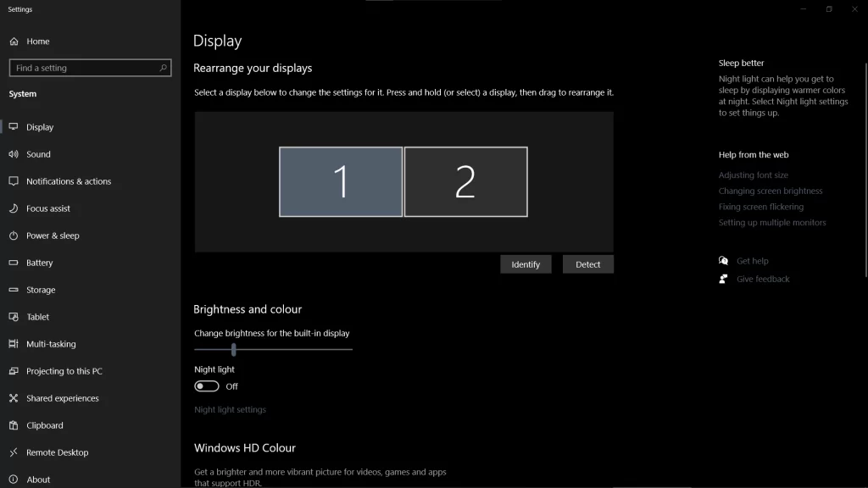
Task: Select display 1 in arrangement
Action: (x=341, y=181)
